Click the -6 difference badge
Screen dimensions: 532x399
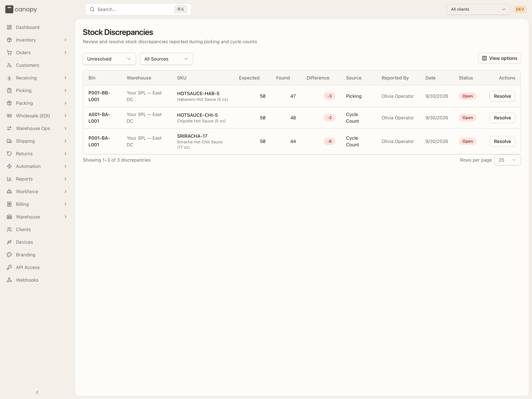(329, 141)
